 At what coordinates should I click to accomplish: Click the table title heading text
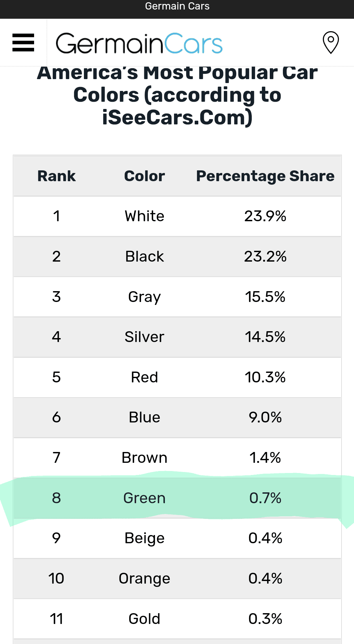[x=177, y=95]
